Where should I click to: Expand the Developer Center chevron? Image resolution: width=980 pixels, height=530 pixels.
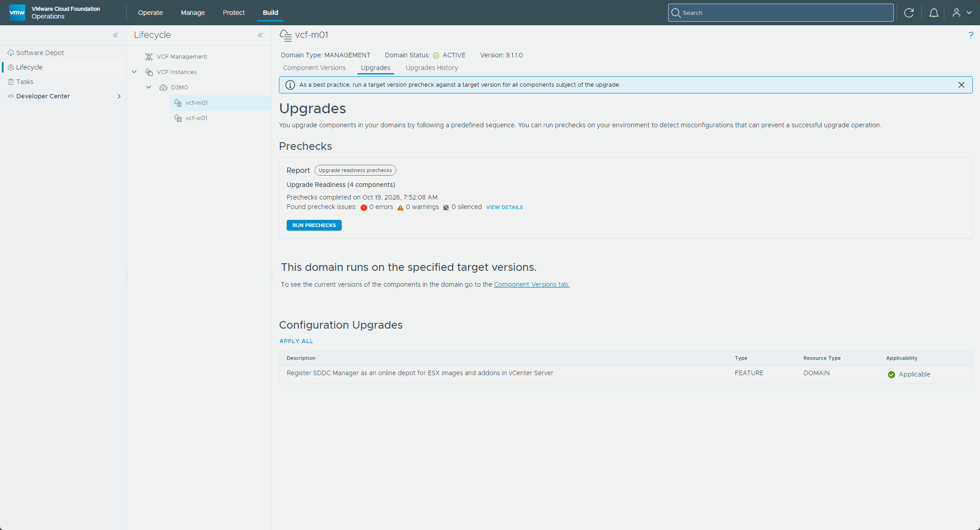tap(119, 96)
